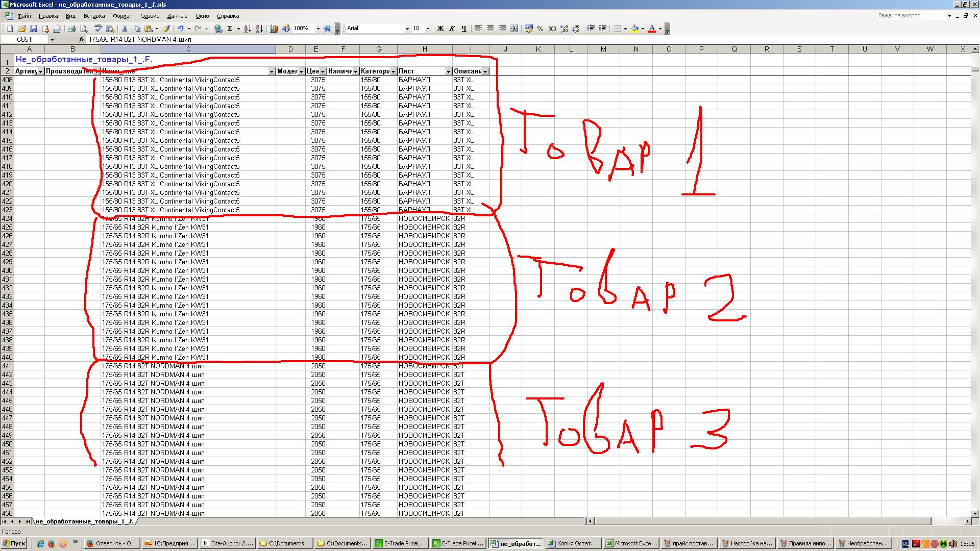Viewport: 980px width, 551px height.
Task: Create a new blank workbook
Action: [10, 29]
